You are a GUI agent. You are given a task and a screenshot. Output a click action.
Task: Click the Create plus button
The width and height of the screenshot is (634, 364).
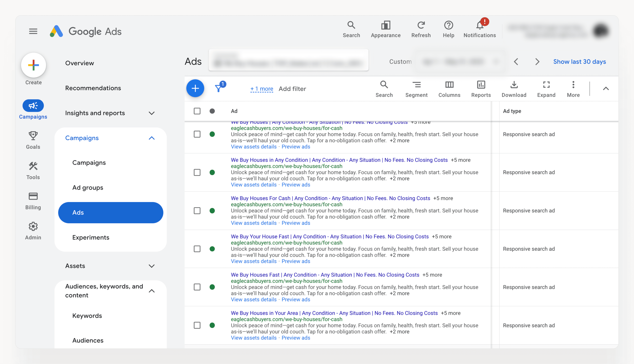pyautogui.click(x=33, y=65)
